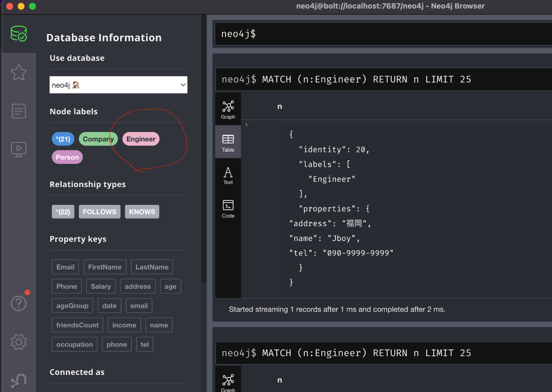The image size is (552, 392).
Task: Switch to Graph view in first result
Action: (x=228, y=110)
